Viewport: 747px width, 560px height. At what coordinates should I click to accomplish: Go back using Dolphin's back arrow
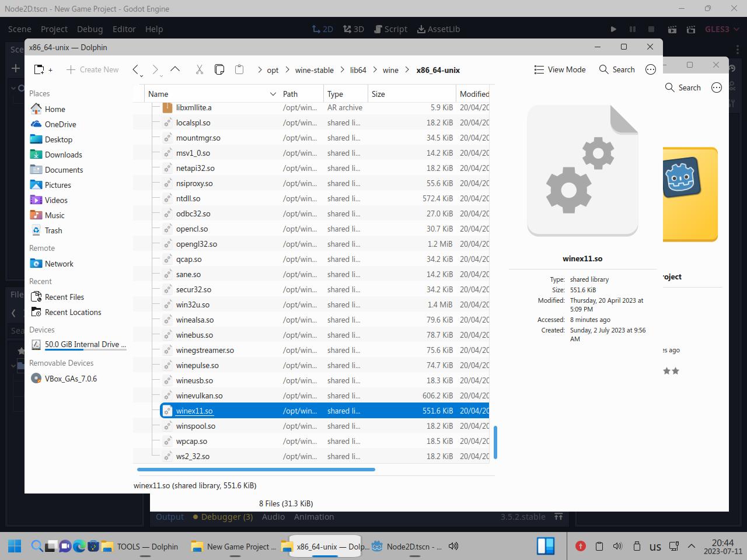pos(135,69)
